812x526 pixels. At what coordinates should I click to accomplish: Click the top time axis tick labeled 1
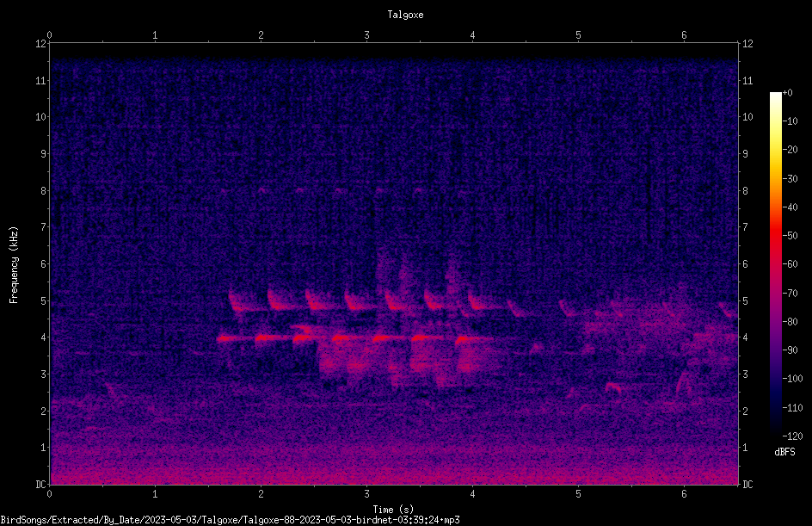(155, 35)
